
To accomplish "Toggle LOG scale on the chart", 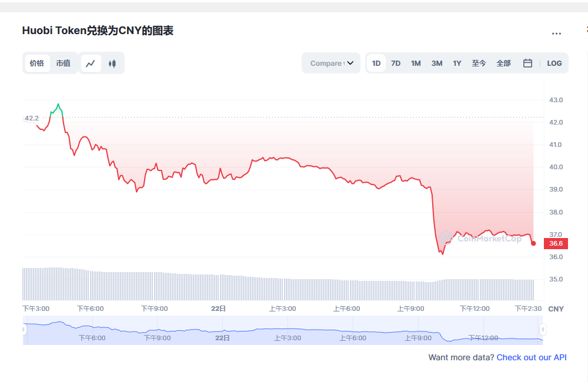I will coord(554,63).
